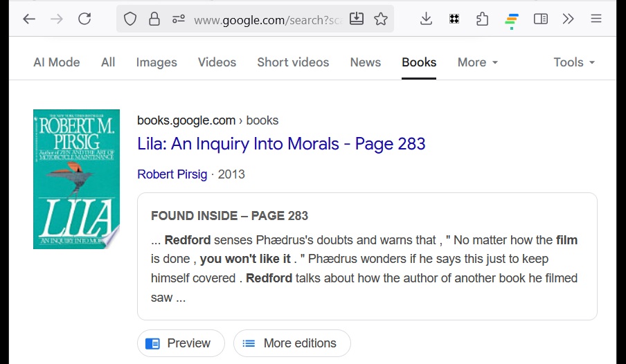Click the site security padlock icon

154,19
